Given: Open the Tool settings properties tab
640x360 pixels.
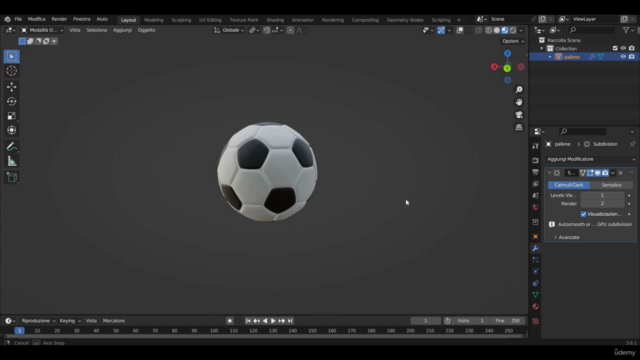Looking at the screenshot, I should point(536,146).
